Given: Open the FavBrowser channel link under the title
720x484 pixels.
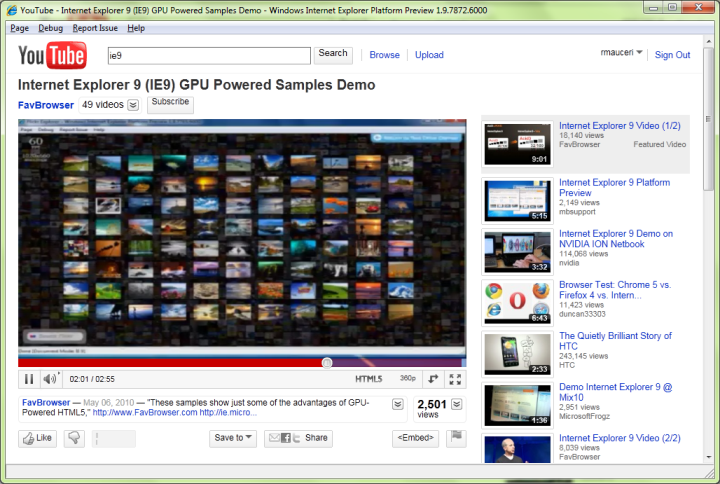Looking at the screenshot, I should (46, 105).
